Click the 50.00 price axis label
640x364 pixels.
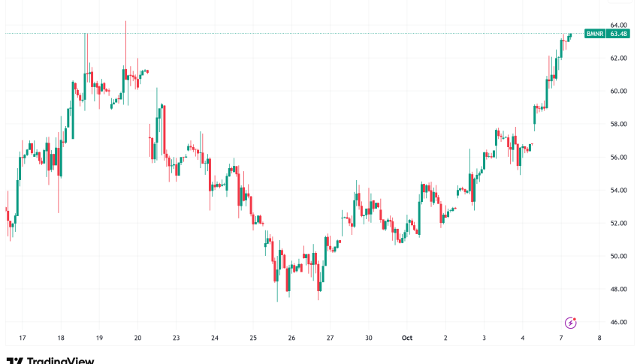[619, 256]
